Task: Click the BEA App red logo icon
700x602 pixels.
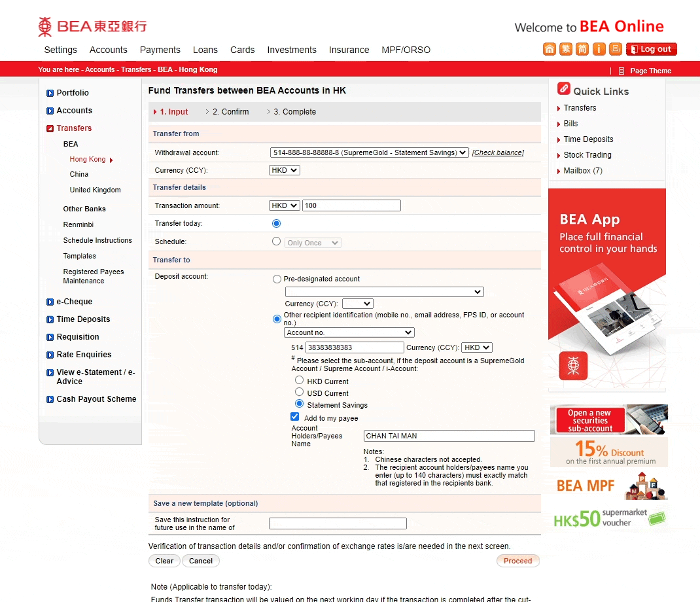Action: 573,366
